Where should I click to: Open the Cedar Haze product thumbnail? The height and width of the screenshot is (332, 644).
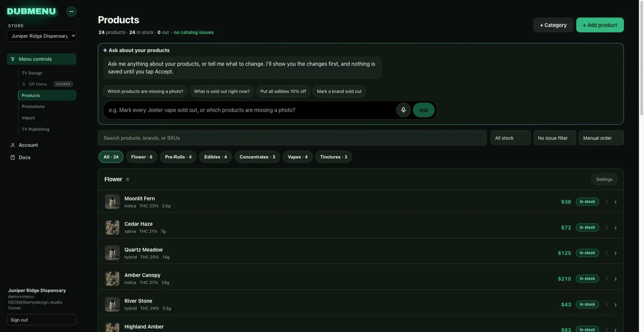click(x=112, y=227)
